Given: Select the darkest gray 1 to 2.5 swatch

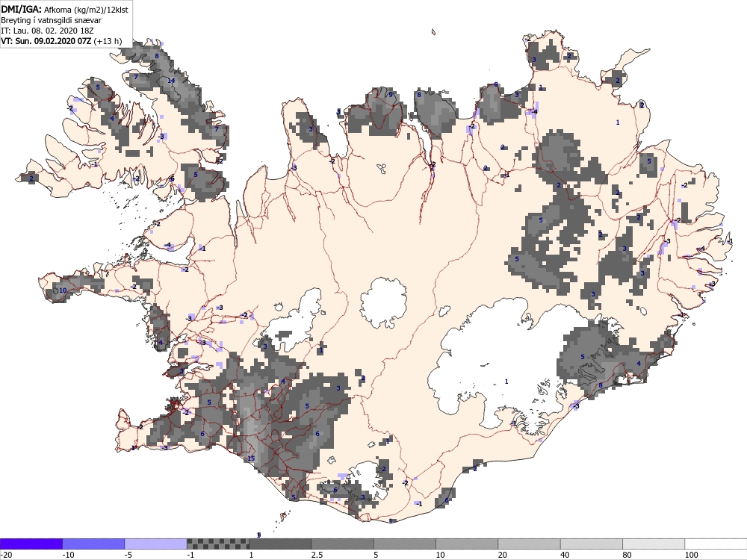Looking at the screenshot, I should (280, 544).
